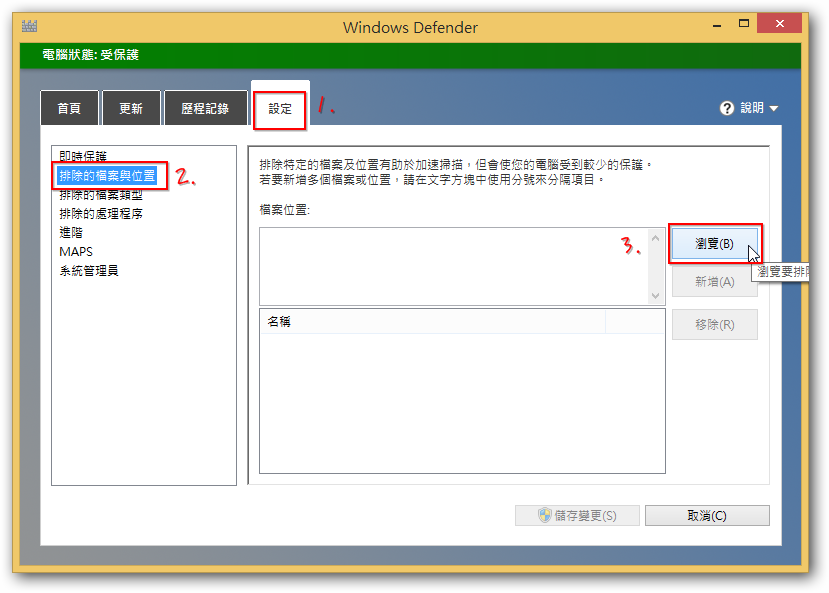Select MAPS in the settings list

pyautogui.click(x=76, y=252)
